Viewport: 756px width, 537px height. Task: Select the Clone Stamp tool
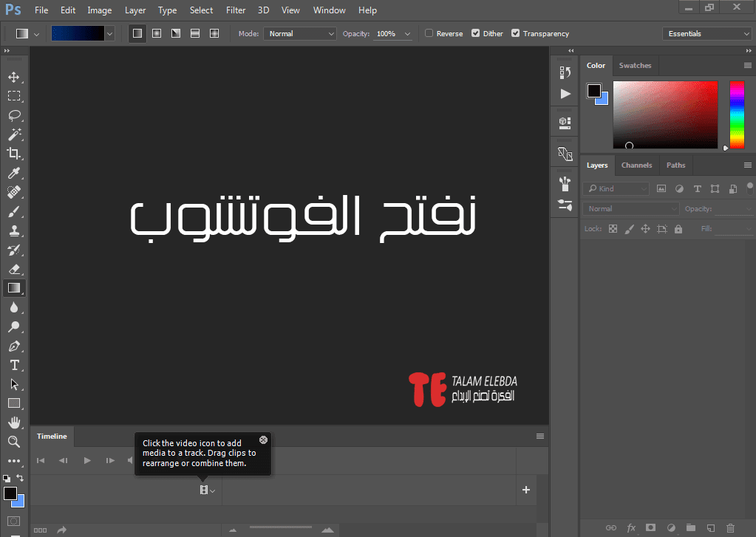(x=14, y=230)
